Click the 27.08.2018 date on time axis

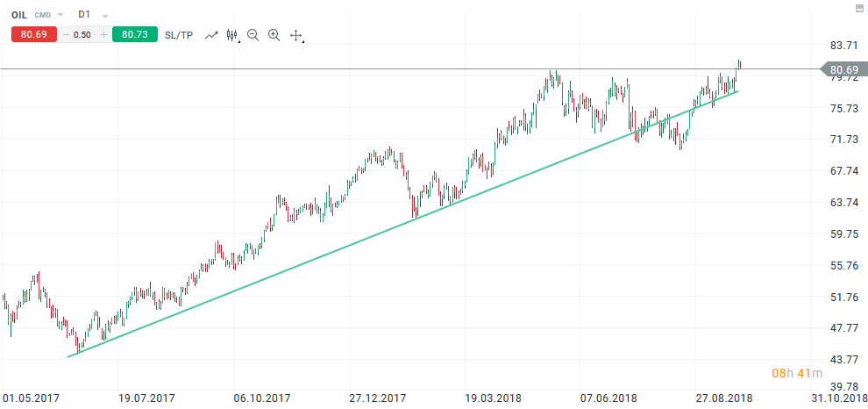725,398
